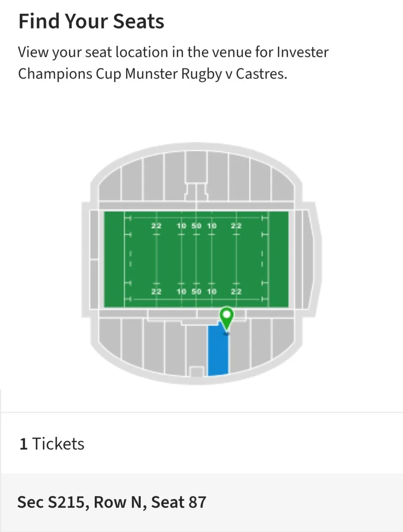Image resolution: width=403 pixels, height=532 pixels.
Task: Select the Find Your Seats heading
Action: point(91,21)
